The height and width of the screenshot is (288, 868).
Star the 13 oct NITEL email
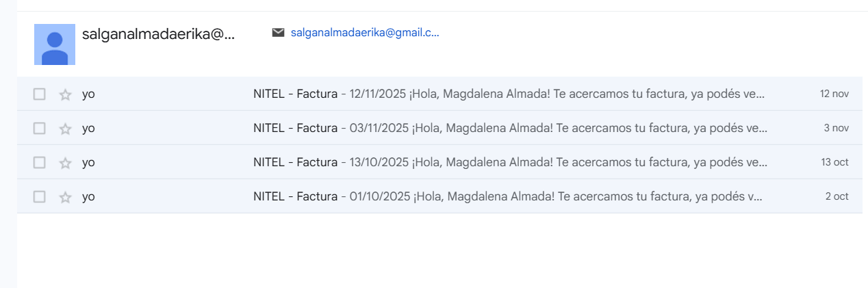pos(66,163)
